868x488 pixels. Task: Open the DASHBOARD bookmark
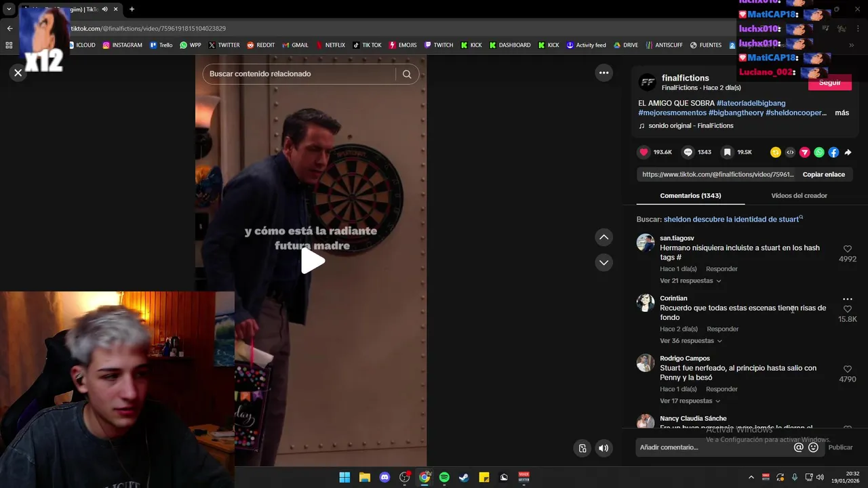[510, 45]
